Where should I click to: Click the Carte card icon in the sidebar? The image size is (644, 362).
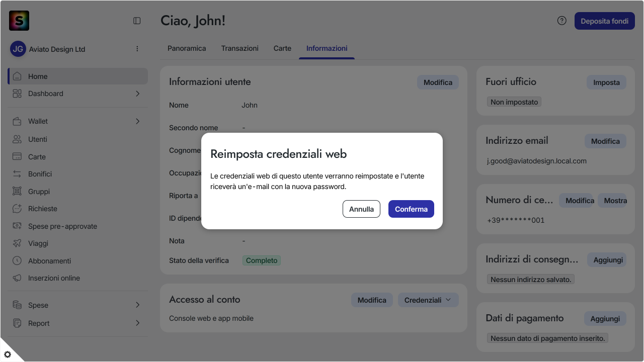pos(17,157)
